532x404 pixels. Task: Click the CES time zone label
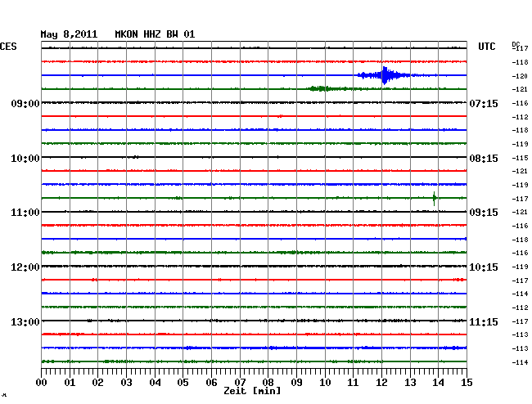tap(8, 47)
